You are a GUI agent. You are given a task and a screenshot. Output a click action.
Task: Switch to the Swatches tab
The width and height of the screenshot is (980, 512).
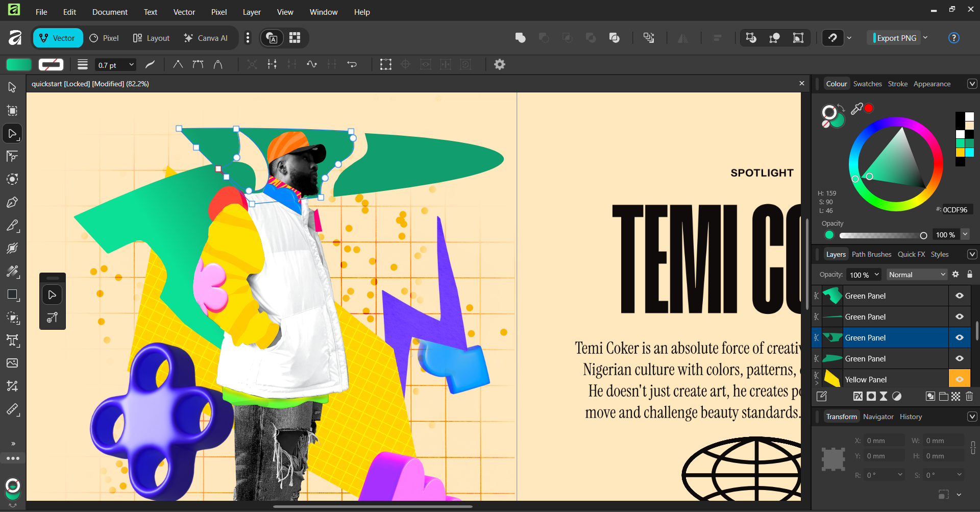point(867,84)
